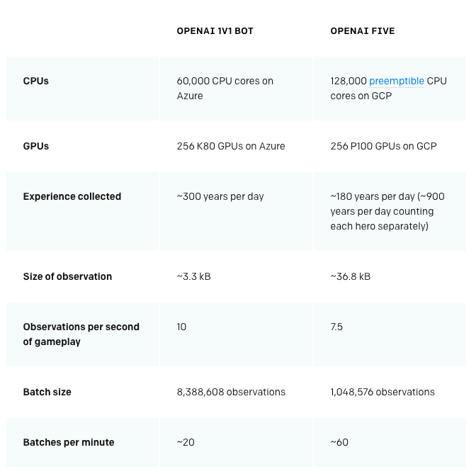The width and height of the screenshot is (476, 474).
Task: Click the ~36.8 kB value
Action: 350,276
